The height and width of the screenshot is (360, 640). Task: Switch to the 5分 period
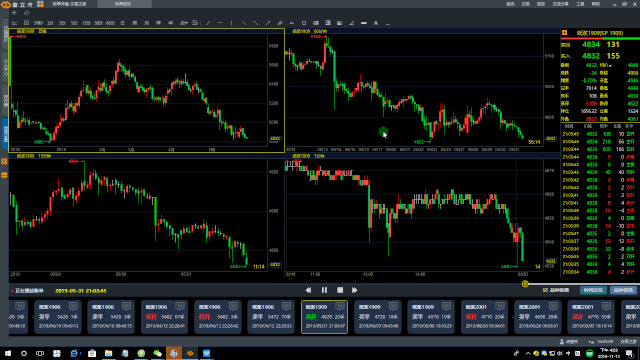(x=74, y=23)
